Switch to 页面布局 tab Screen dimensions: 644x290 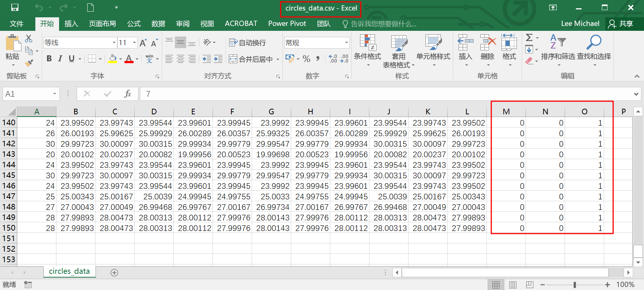click(x=102, y=24)
